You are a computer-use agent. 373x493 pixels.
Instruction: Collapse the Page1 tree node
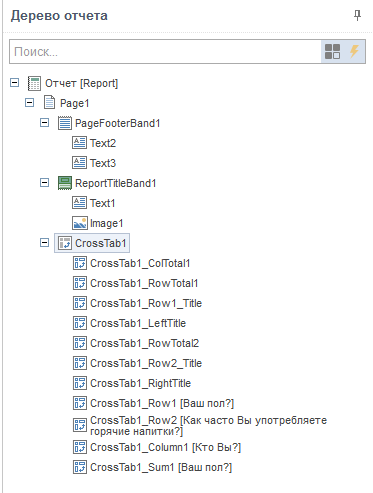pyautogui.click(x=30, y=103)
